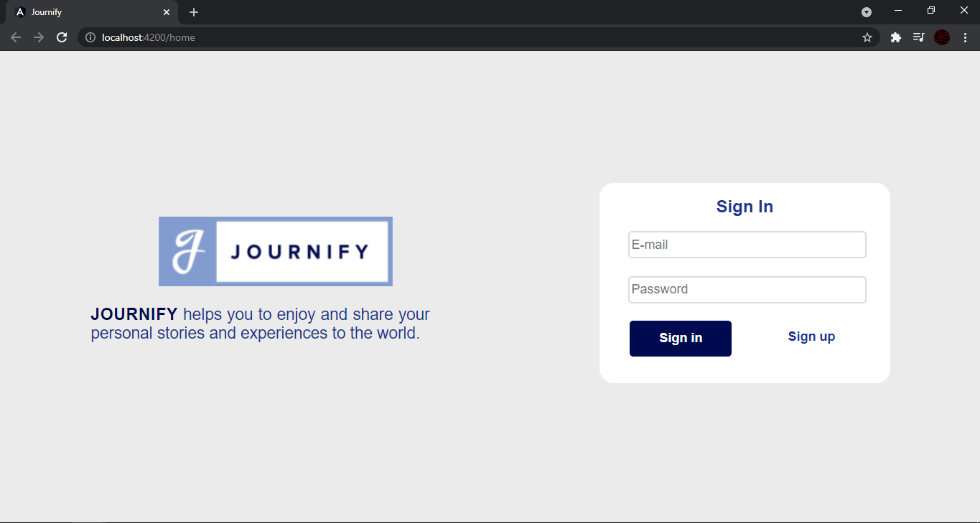The image size is (980, 523).
Task: Click the browser back arrow
Action: (x=16, y=37)
